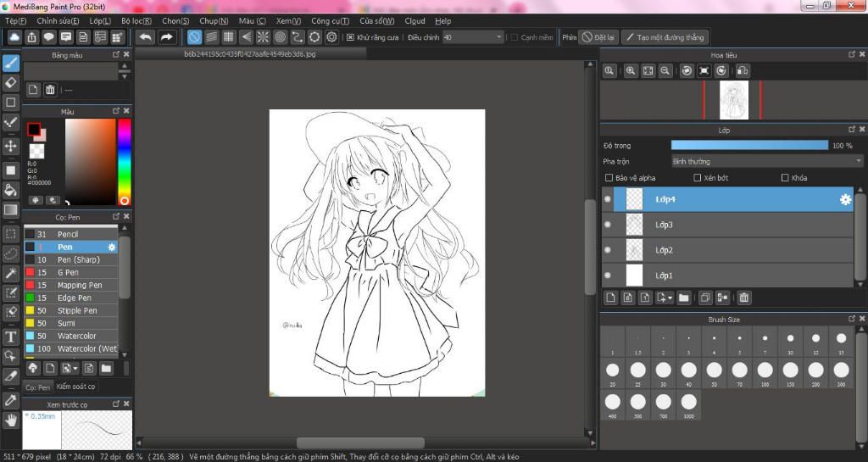Screen dimensions: 868x462
Task: Toggle the Cạnh mềm checkbox
Action: pos(515,37)
